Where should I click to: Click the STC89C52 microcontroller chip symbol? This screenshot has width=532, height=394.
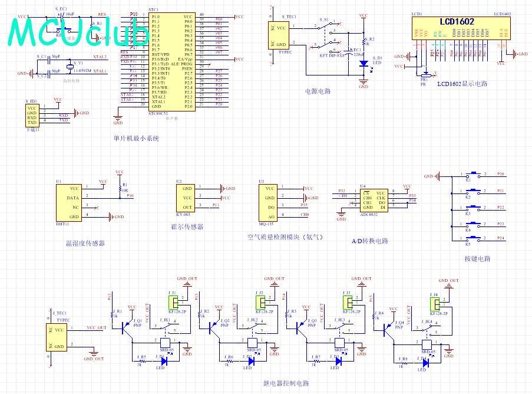171,61
